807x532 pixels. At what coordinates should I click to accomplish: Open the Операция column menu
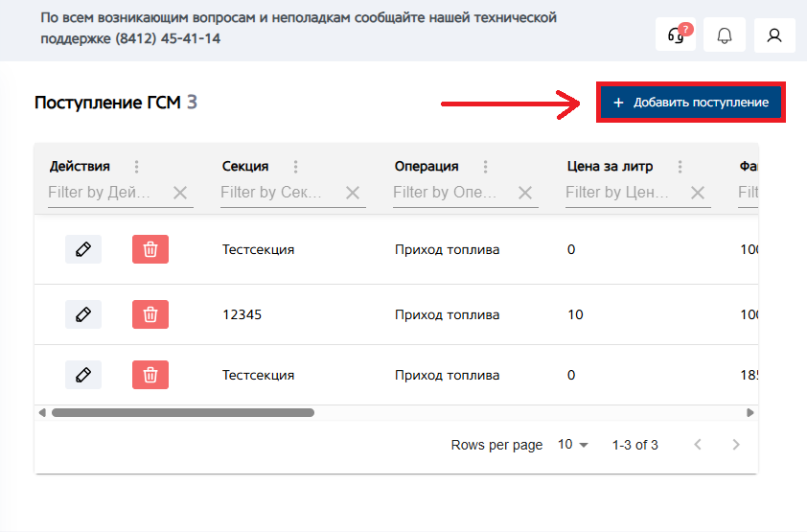pyautogui.click(x=485, y=167)
